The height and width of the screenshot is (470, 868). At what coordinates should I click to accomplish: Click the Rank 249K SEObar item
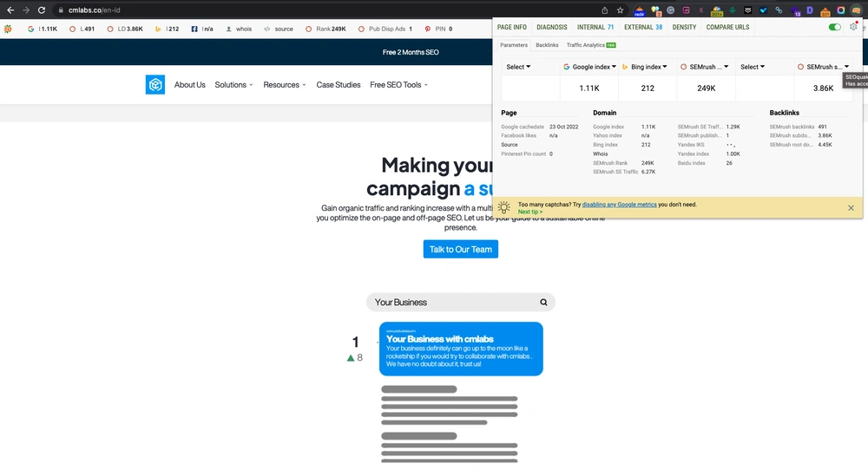point(325,29)
